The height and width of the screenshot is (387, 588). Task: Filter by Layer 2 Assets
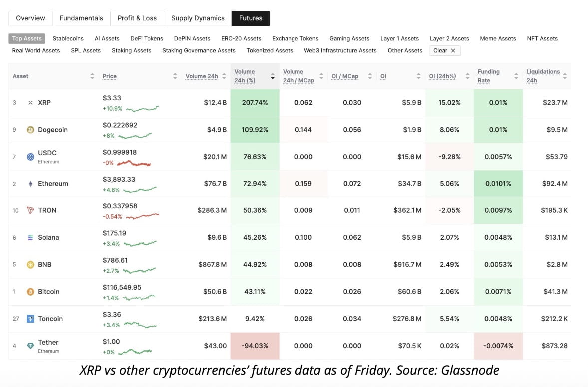point(449,38)
